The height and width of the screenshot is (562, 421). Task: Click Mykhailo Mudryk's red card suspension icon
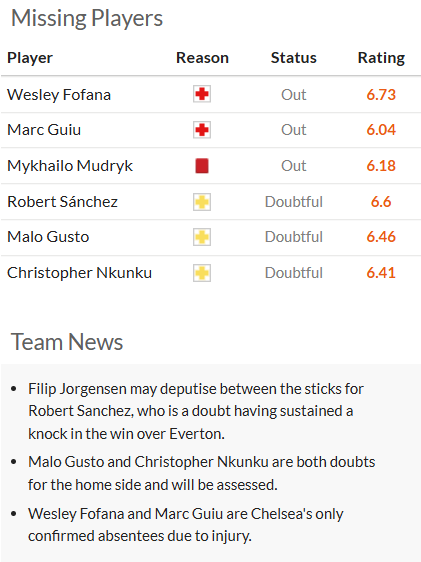202,166
